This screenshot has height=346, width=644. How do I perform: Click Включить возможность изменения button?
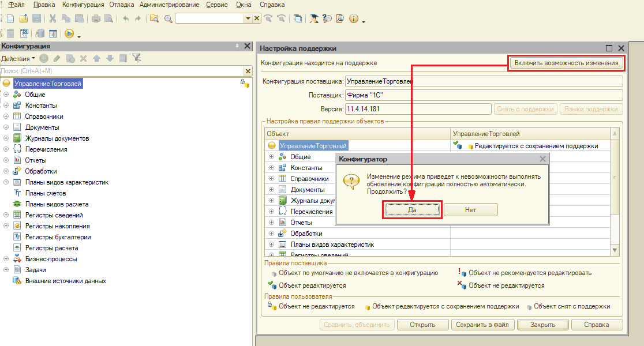pos(566,63)
